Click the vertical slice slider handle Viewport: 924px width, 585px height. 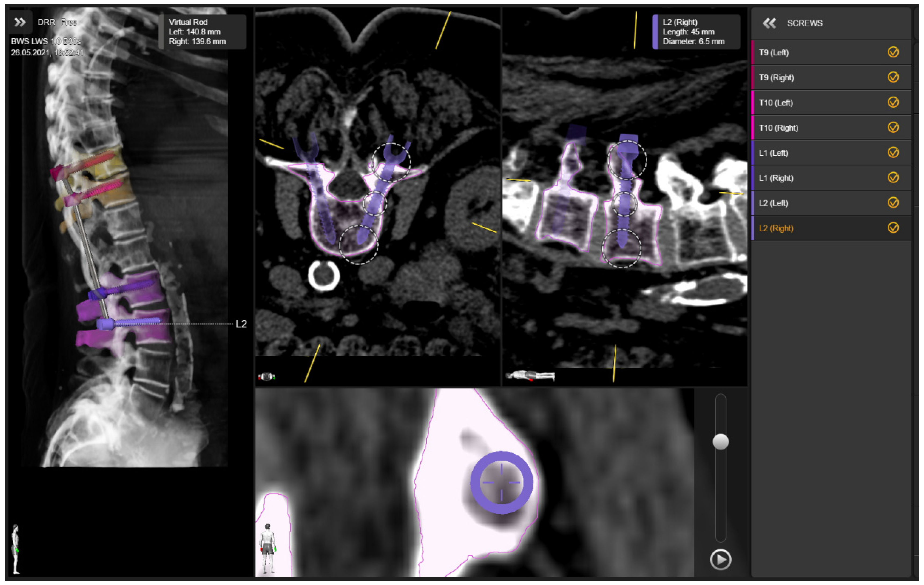coord(720,442)
